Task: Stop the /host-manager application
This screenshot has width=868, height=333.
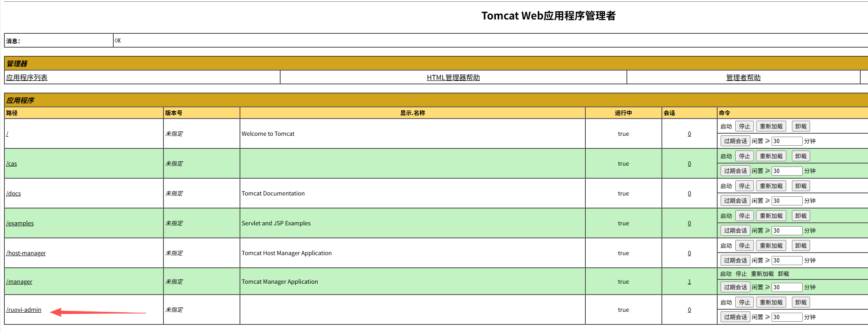Action: tap(744, 246)
